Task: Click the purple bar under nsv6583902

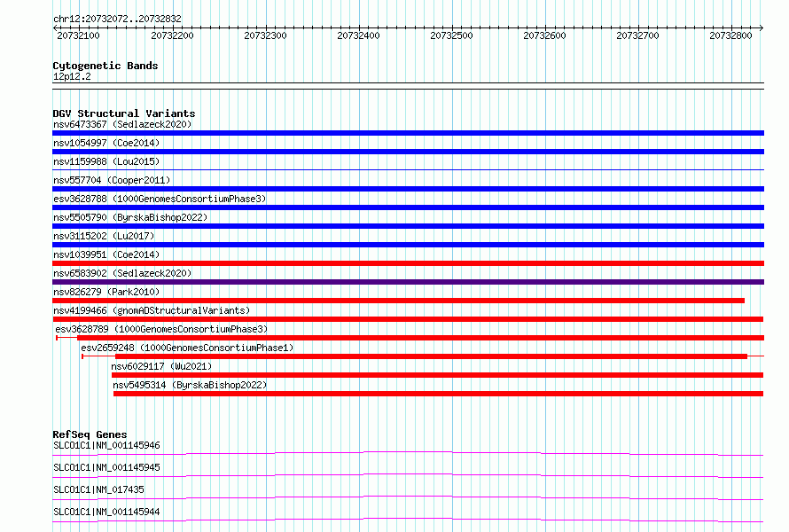Action: [408, 282]
